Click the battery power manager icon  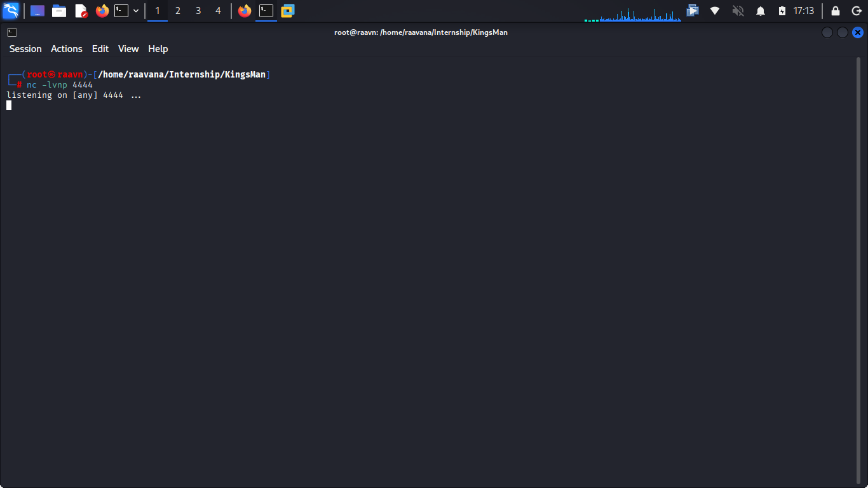782,11
